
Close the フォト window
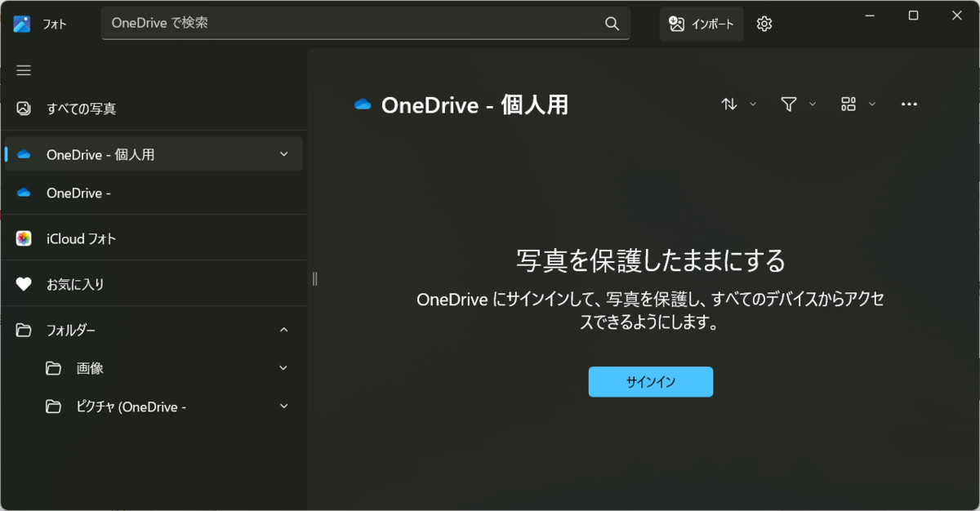coord(958,16)
